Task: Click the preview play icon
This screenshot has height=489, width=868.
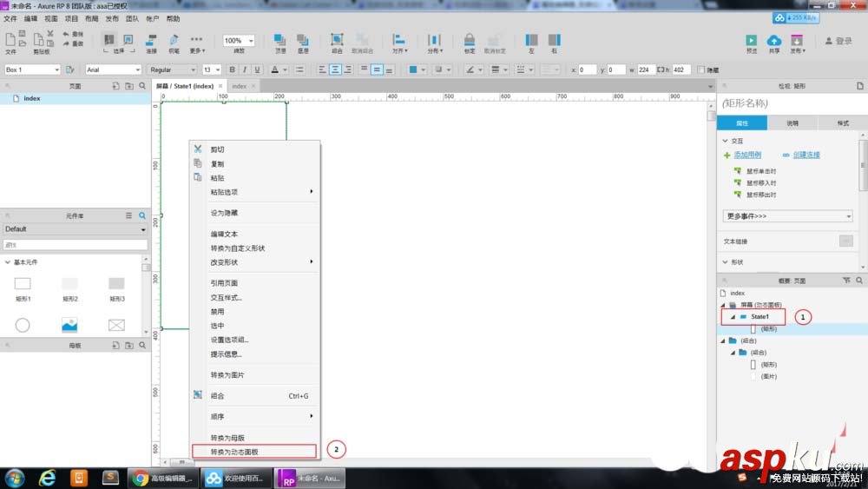Action: pos(751,40)
